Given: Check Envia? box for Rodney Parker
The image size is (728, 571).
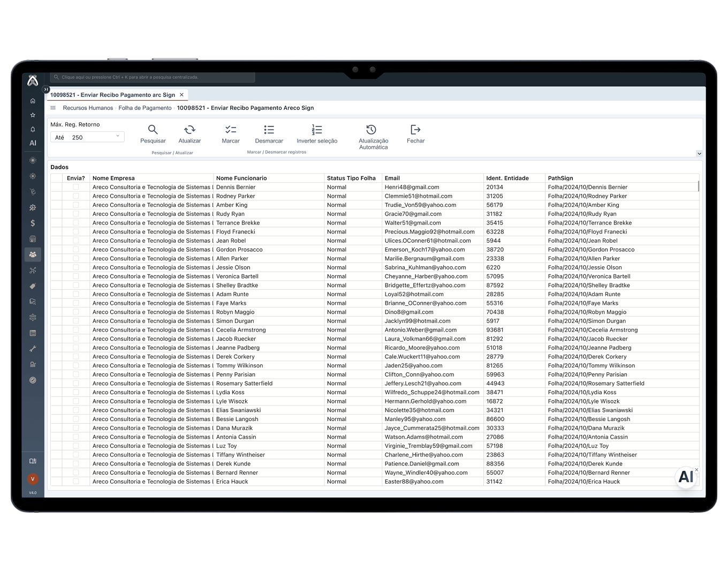Looking at the screenshot, I should coord(76,196).
